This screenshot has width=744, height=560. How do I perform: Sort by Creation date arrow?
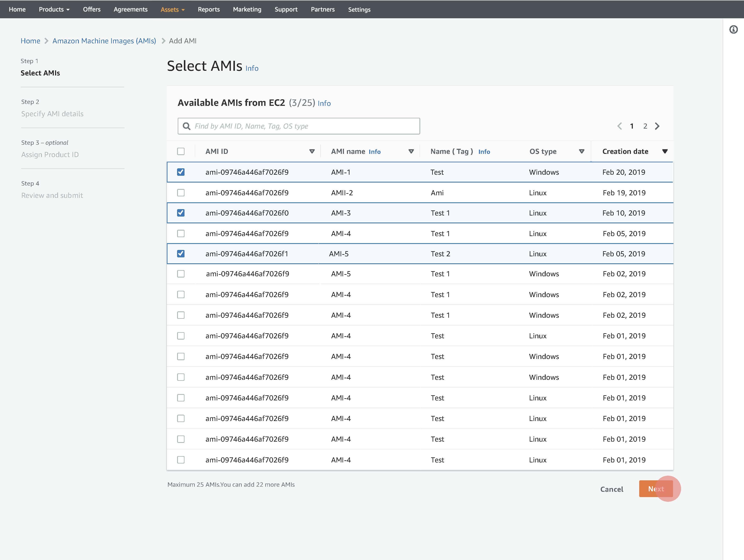click(665, 151)
